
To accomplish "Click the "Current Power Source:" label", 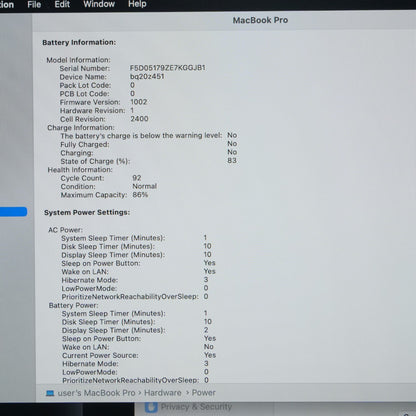I will (x=100, y=355).
